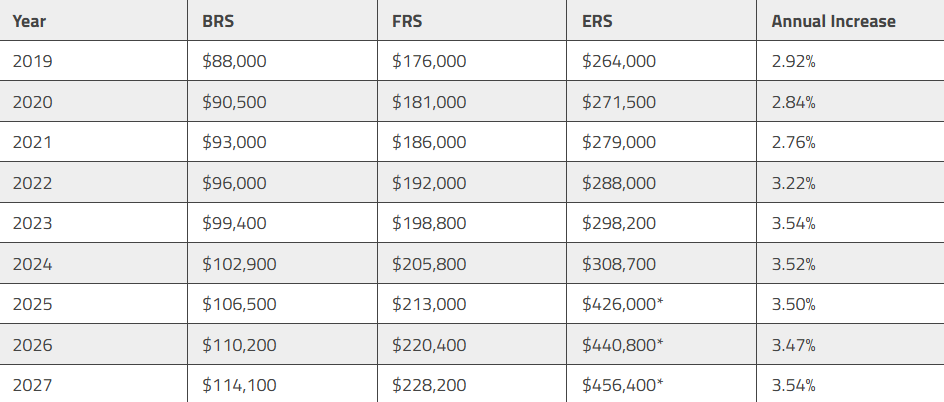The image size is (944, 402).
Task: Click the $426,000* ERS value
Action: coord(623,304)
